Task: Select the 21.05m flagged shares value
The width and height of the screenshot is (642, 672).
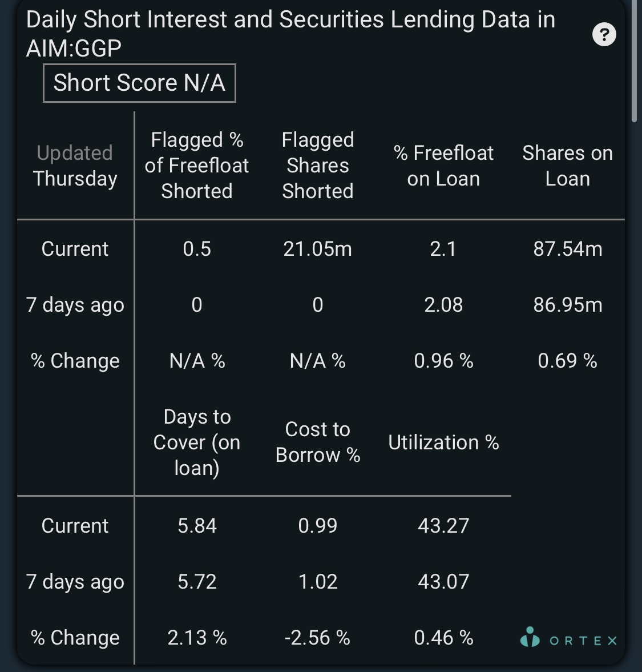Action: tap(318, 248)
